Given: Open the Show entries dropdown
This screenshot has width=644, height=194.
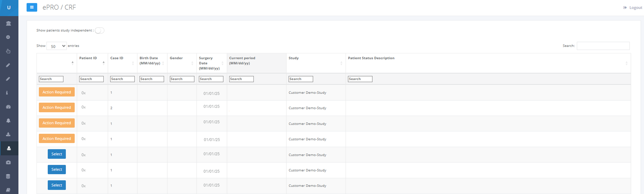Looking at the screenshot, I should coord(57,46).
